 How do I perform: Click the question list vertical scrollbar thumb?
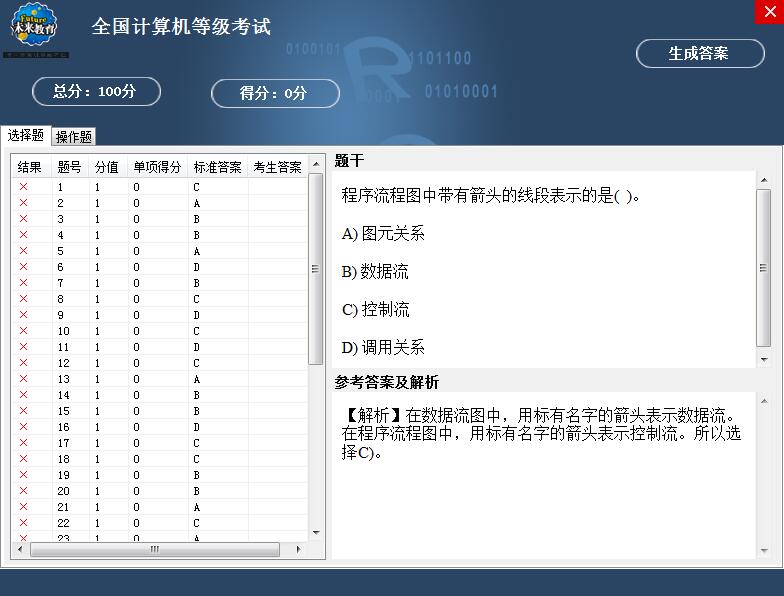(x=316, y=269)
